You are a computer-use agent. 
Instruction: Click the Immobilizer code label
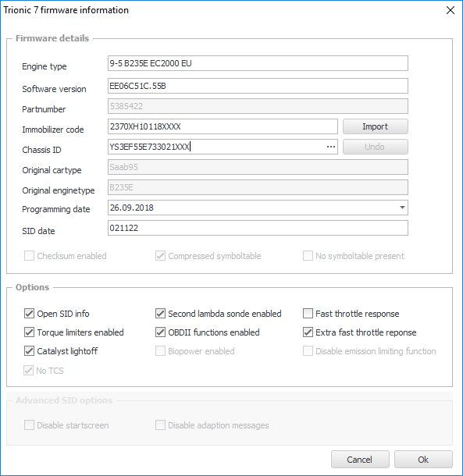tap(53, 130)
